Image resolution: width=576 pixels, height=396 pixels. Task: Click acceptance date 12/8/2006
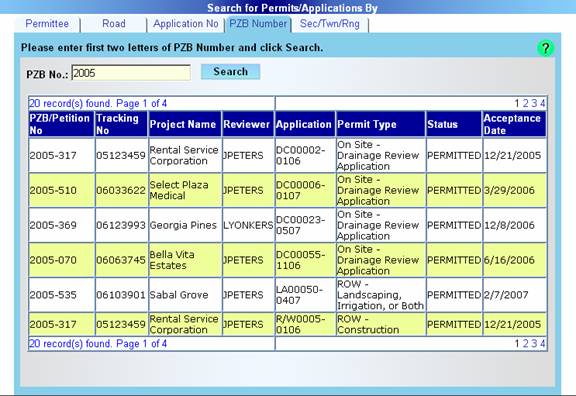click(509, 225)
